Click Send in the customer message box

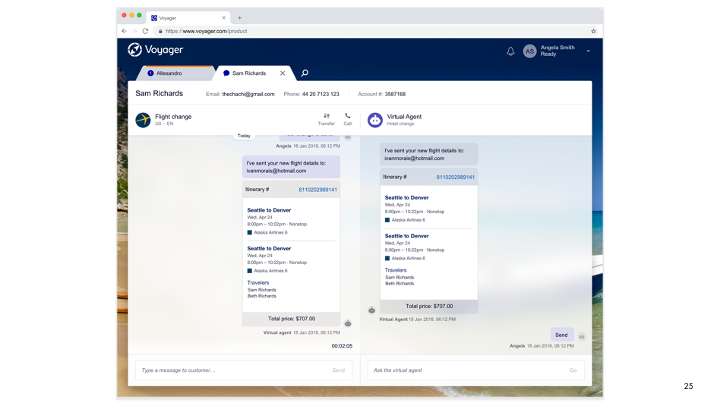338,370
